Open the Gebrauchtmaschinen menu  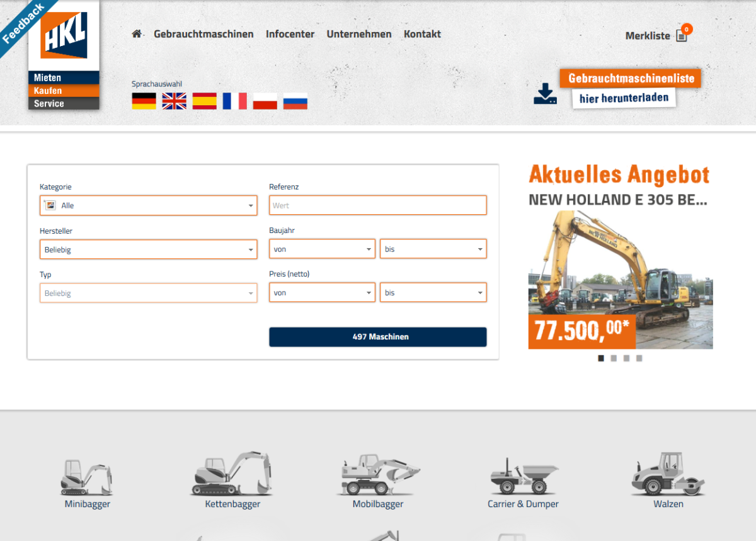(203, 34)
